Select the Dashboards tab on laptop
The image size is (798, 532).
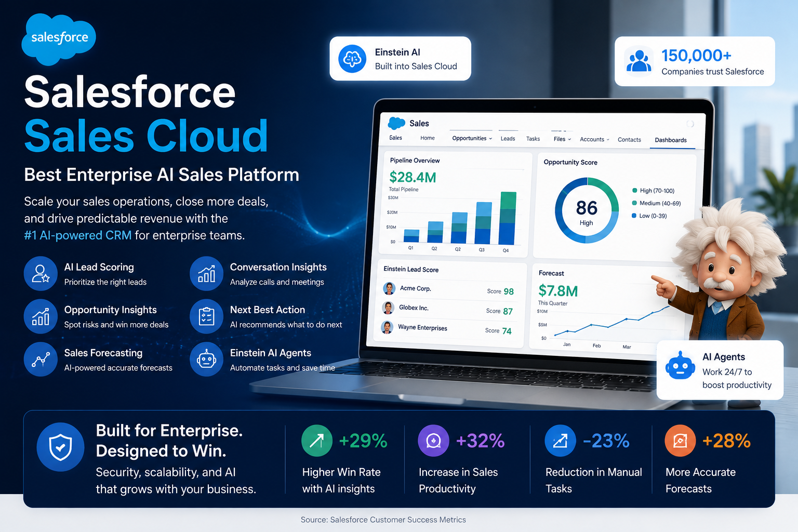[x=671, y=140]
